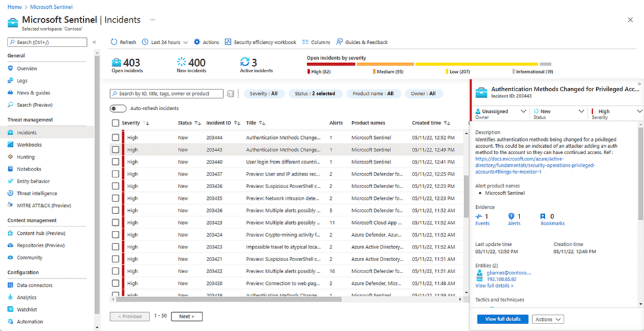Collapse the left navigation pane chevron
This screenshot has height=331, width=644.
(x=94, y=42)
